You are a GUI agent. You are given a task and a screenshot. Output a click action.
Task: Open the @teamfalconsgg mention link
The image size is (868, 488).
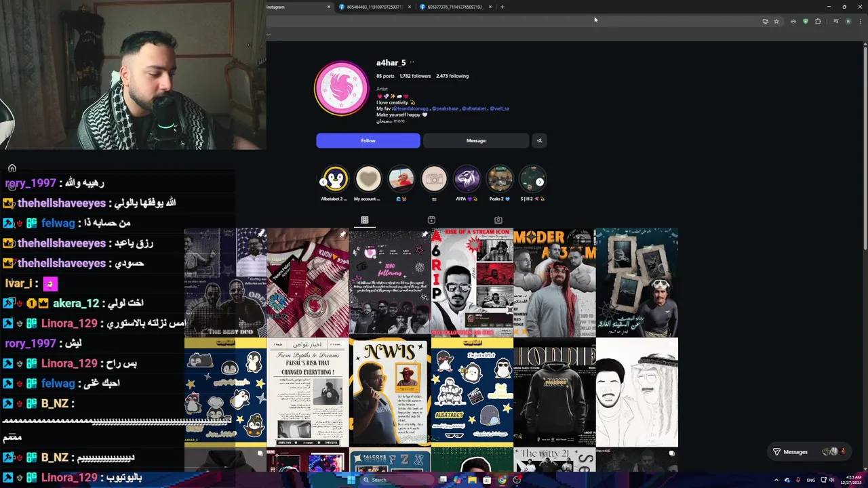point(410,108)
